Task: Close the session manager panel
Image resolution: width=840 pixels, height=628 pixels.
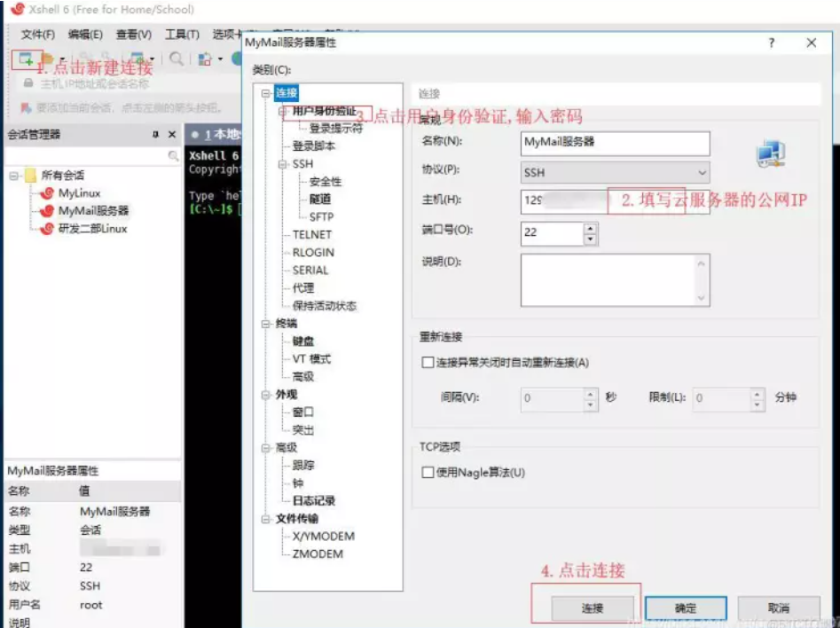Action: (172, 134)
